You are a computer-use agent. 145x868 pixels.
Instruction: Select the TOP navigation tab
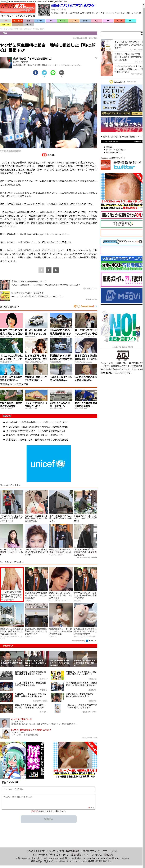click(x=6, y=21)
